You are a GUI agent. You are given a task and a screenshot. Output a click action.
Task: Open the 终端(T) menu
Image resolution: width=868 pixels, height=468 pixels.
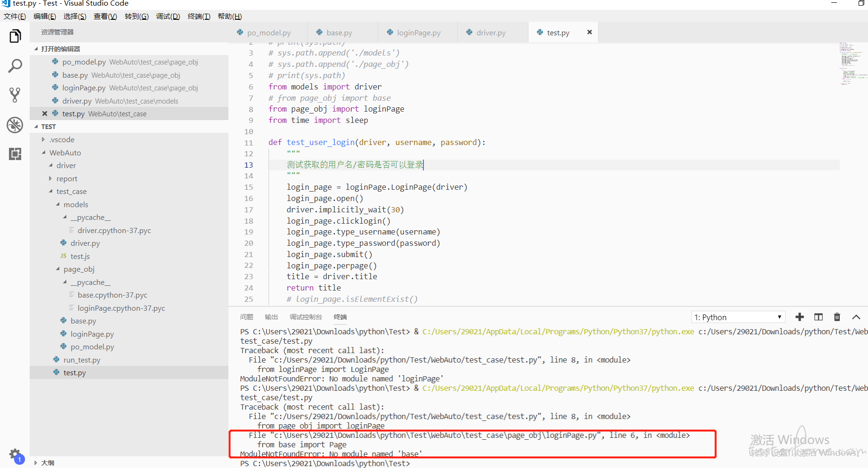click(199, 16)
